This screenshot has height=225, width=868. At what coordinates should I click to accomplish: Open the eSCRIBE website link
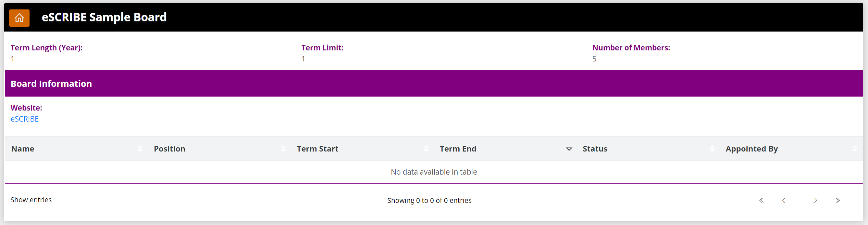click(25, 119)
